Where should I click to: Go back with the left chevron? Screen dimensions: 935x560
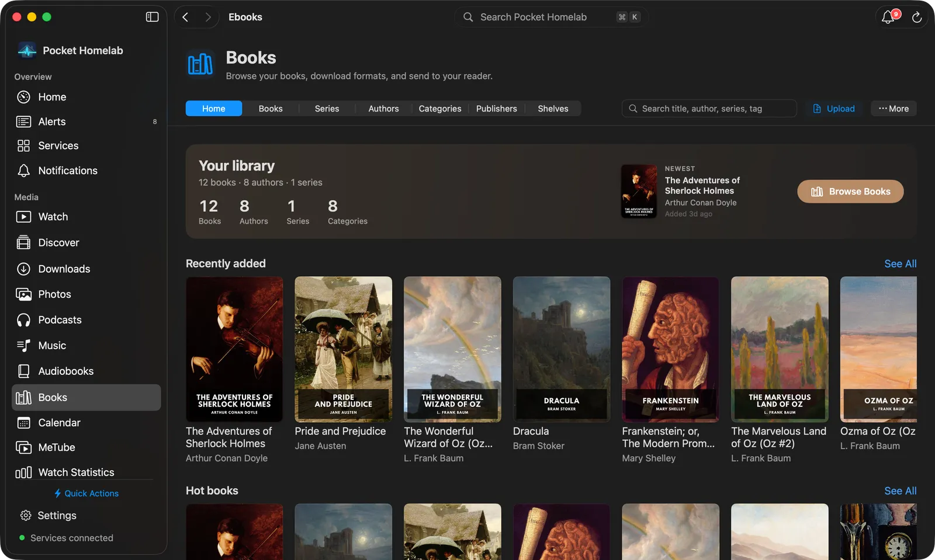point(185,17)
